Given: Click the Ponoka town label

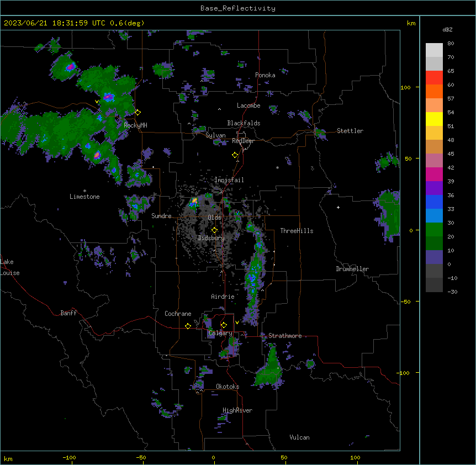Looking at the screenshot, I should (x=265, y=75).
